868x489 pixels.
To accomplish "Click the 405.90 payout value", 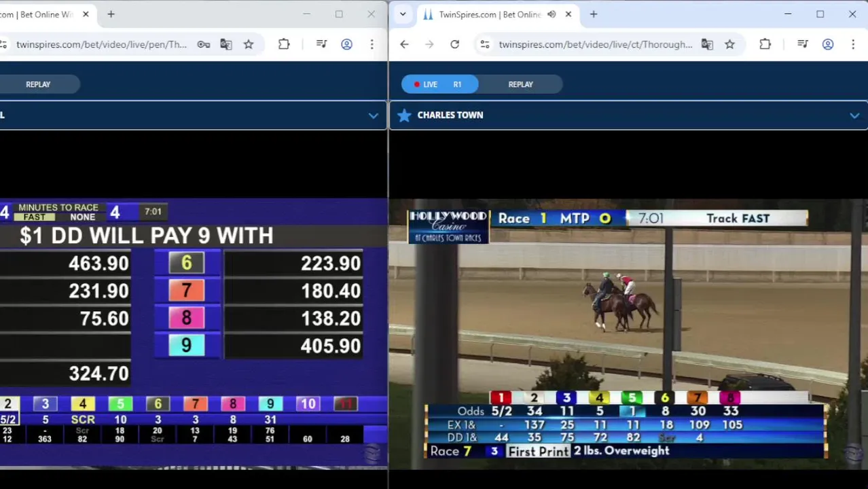I will (x=331, y=346).
